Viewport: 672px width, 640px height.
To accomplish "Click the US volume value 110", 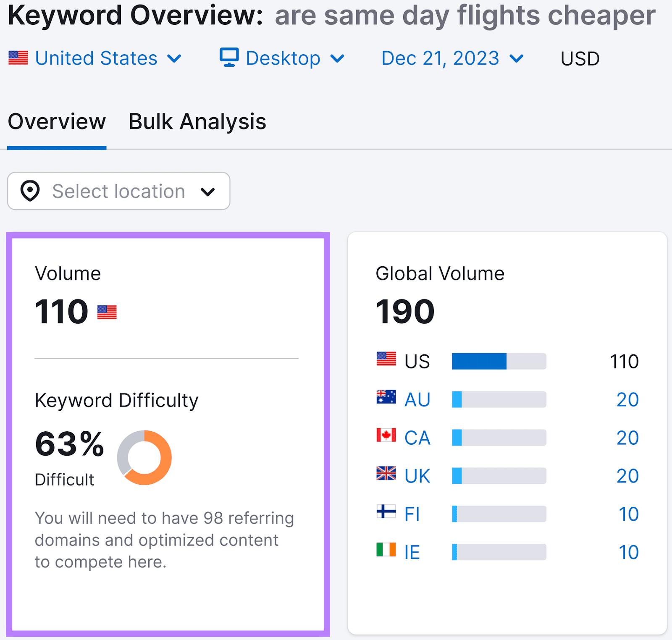I will (624, 362).
